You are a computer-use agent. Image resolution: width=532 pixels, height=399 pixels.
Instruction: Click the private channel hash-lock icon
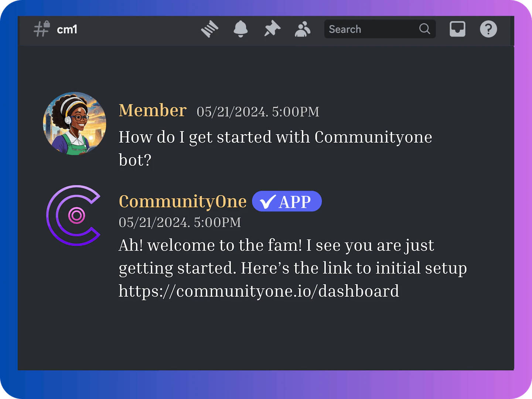[x=41, y=29]
